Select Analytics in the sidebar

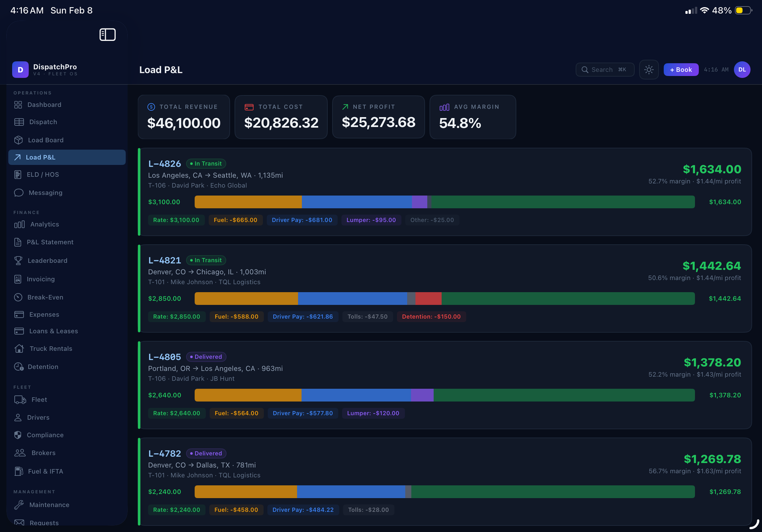tap(44, 225)
